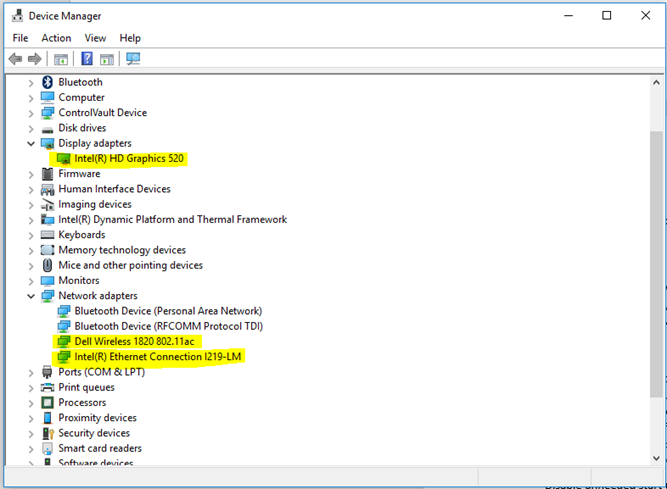
Task: Expand the Monitors node
Action: point(31,281)
